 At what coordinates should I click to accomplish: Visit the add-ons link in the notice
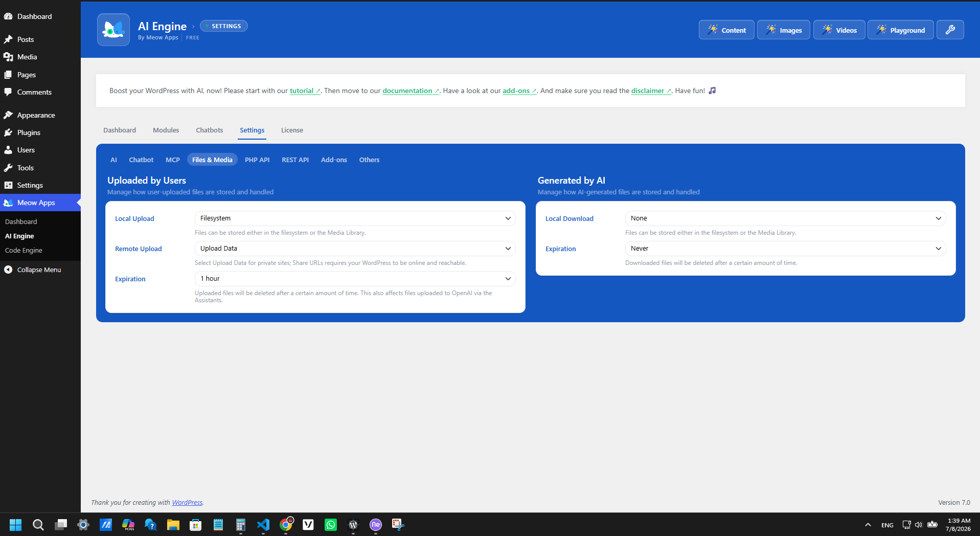[519, 91]
